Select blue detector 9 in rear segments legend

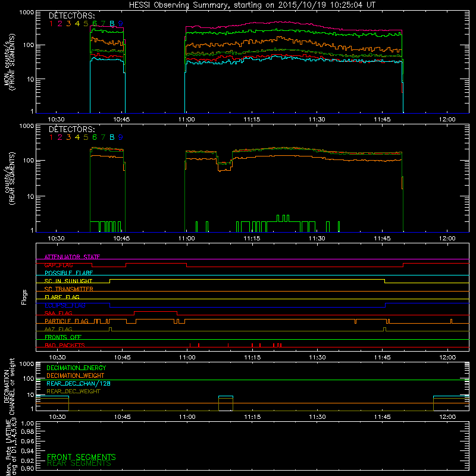(121, 137)
